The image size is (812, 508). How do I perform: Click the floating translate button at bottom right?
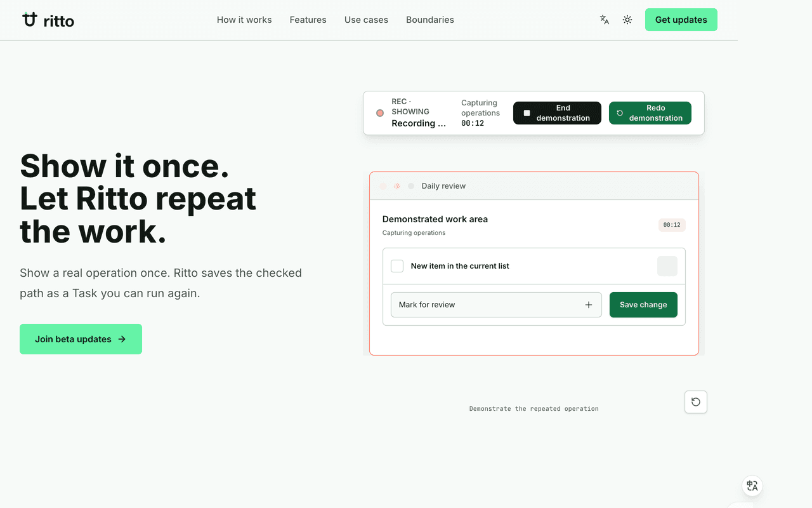(x=752, y=486)
